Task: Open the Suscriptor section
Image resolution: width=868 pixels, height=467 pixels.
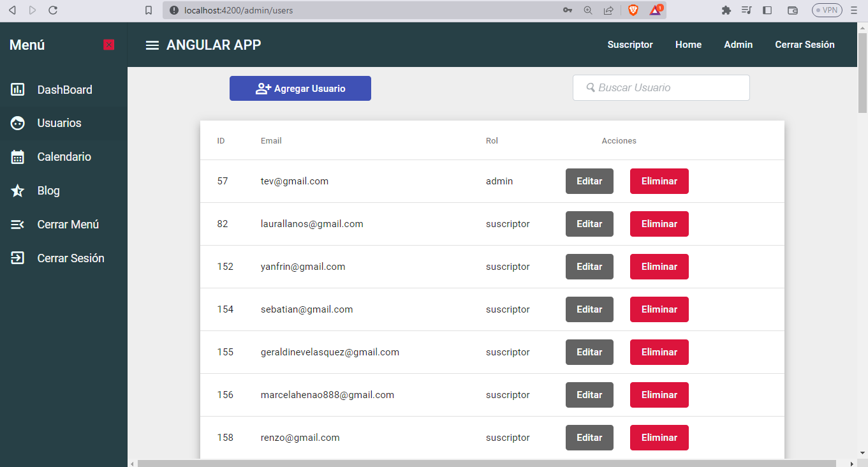Action: tap(629, 45)
